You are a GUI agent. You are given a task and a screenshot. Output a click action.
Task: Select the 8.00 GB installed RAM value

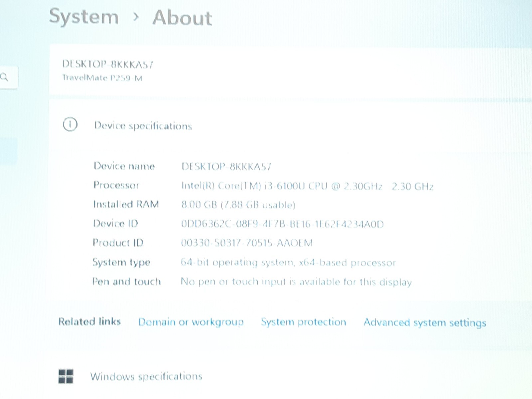(238, 204)
